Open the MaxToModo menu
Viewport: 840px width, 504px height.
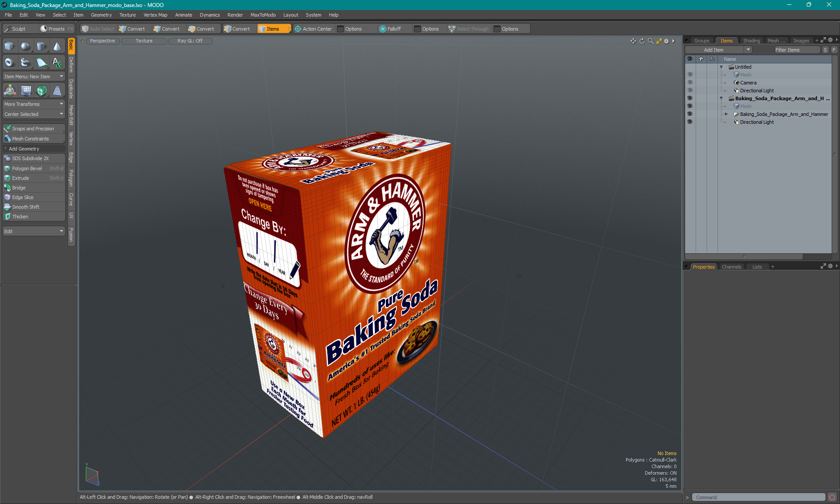(x=263, y=15)
